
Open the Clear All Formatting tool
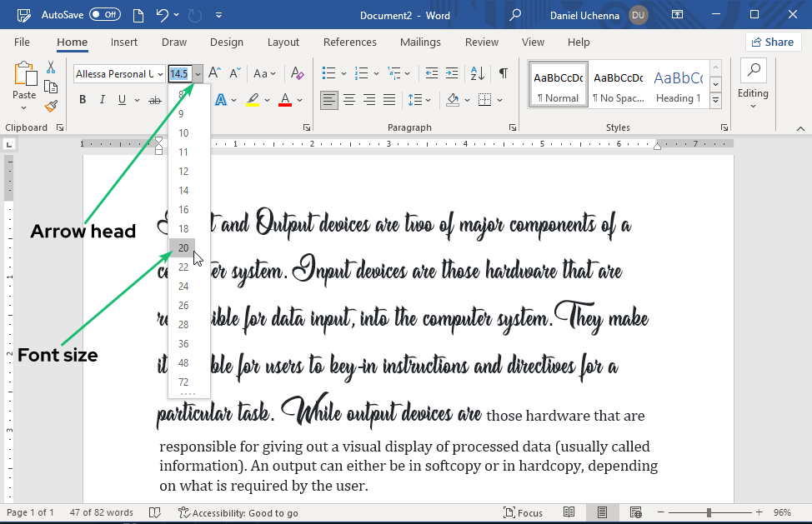pos(297,73)
